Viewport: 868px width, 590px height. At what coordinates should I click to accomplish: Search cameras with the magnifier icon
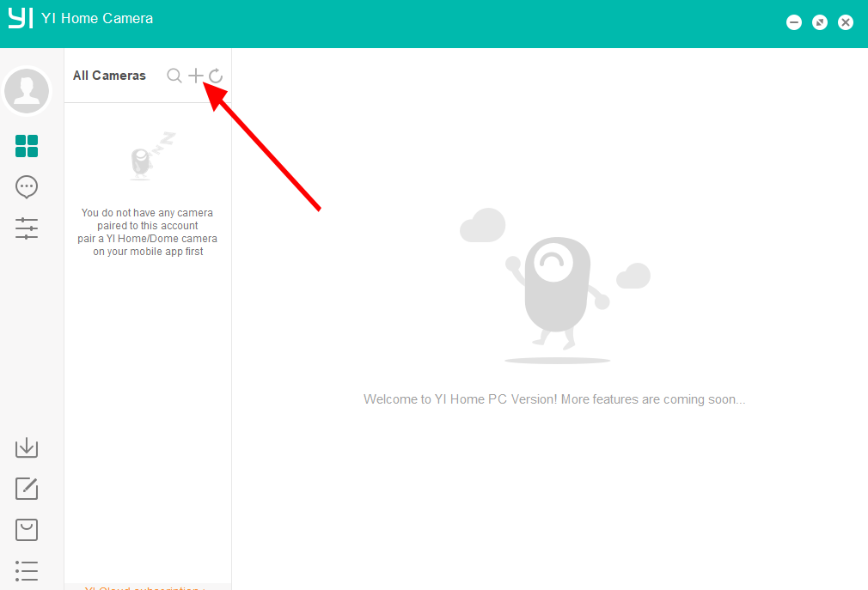pos(174,76)
